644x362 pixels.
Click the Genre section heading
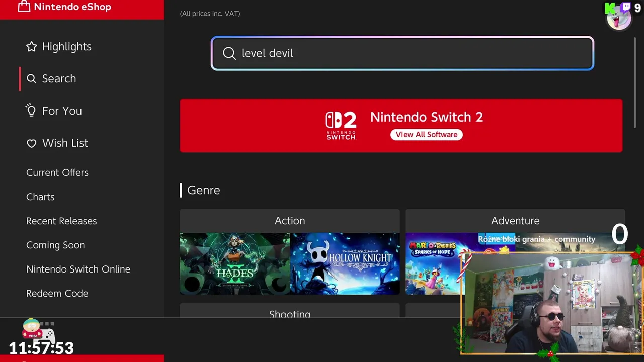203,190
